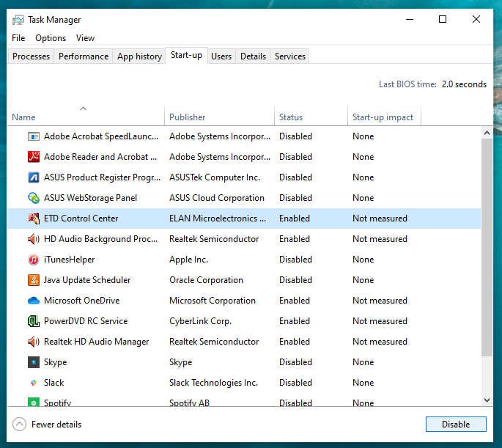Image resolution: width=502 pixels, height=448 pixels.
Task: Switch to the Processes tab
Action: (x=31, y=56)
